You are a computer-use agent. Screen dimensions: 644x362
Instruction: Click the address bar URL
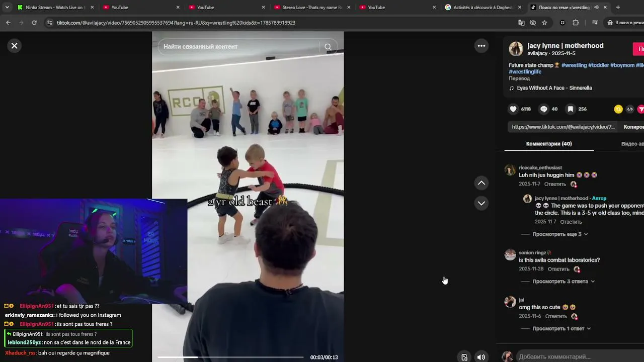pyautogui.click(x=176, y=23)
